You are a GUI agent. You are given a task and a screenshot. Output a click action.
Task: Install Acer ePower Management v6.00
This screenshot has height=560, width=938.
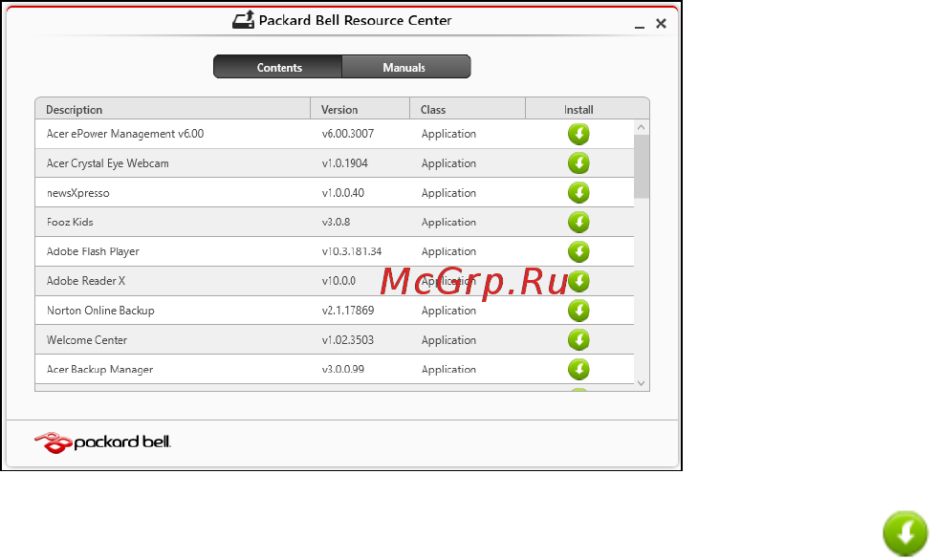coord(578,134)
